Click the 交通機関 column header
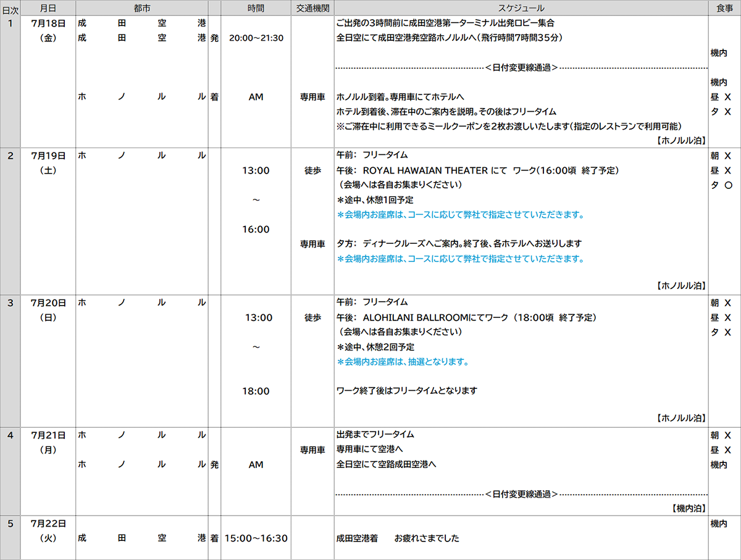 (312, 8)
